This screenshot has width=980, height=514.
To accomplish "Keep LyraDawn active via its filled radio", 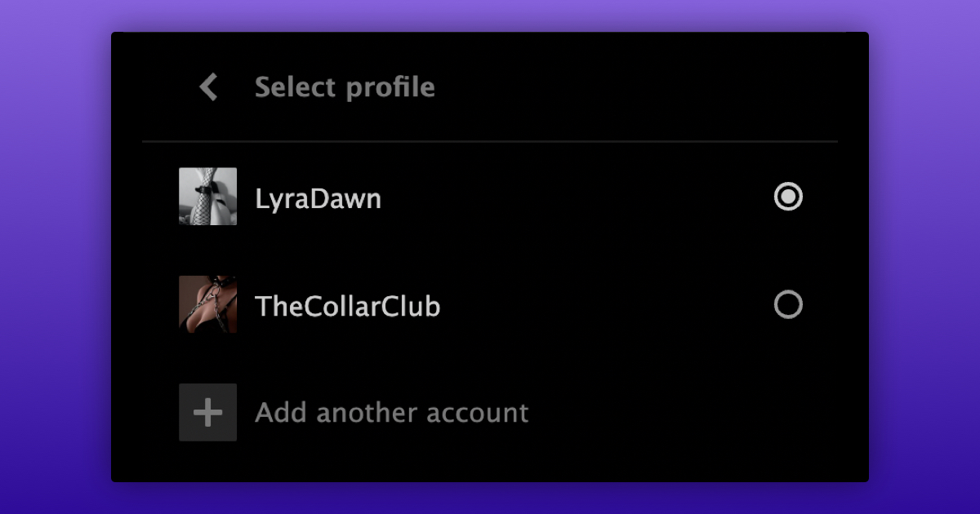I will tap(788, 197).
